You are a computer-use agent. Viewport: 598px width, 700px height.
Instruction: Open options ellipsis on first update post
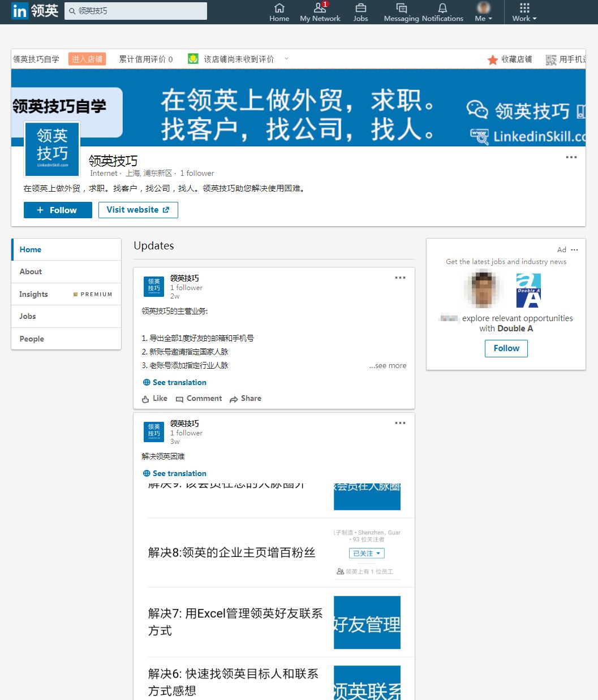coord(400,278)
